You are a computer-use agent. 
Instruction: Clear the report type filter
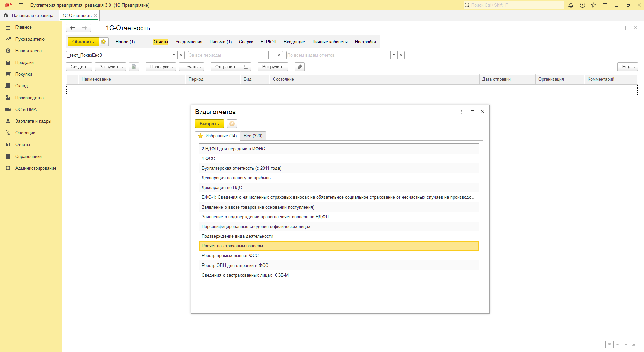(401, 55)
